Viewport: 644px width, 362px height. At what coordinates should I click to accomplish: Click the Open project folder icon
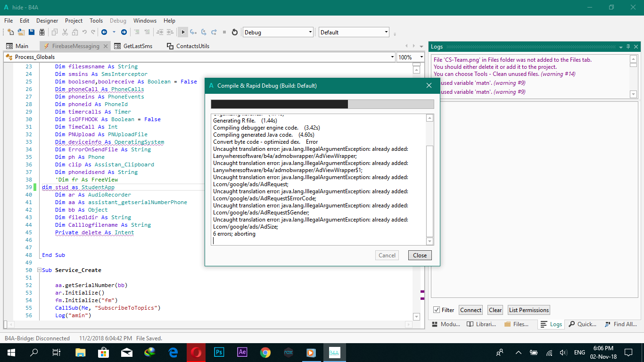(x=21, y=32)
